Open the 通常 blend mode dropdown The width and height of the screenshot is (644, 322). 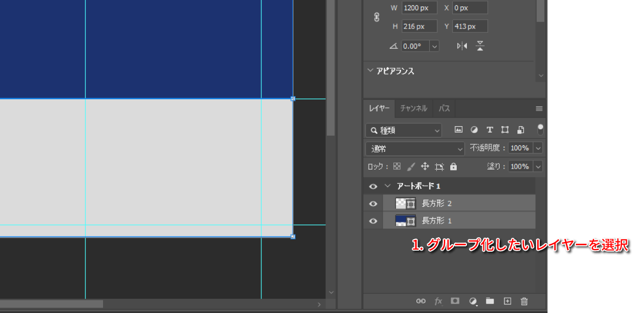(415, 149)
